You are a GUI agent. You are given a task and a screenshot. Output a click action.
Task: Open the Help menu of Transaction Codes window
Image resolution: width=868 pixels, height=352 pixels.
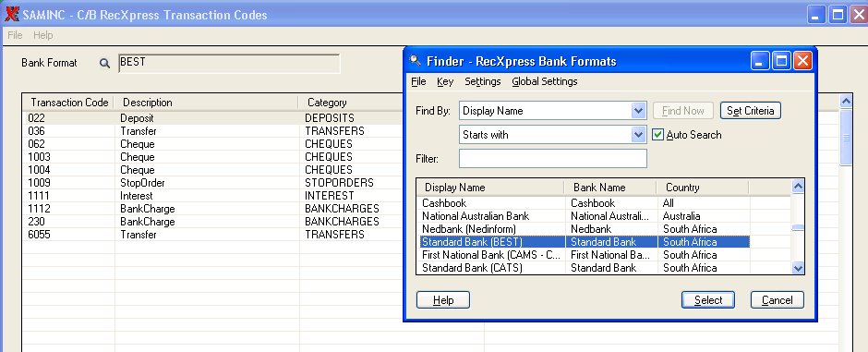point(43,35)
